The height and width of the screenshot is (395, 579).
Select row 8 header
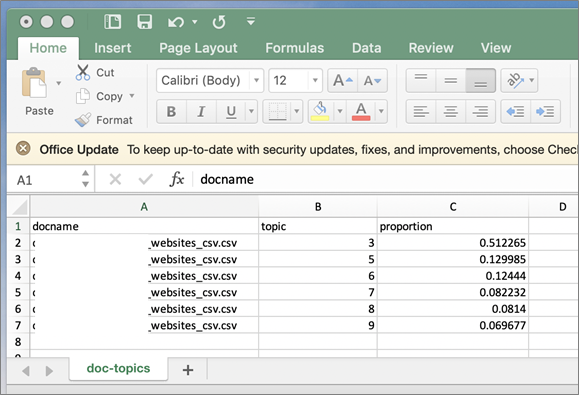tap(18, 342)
